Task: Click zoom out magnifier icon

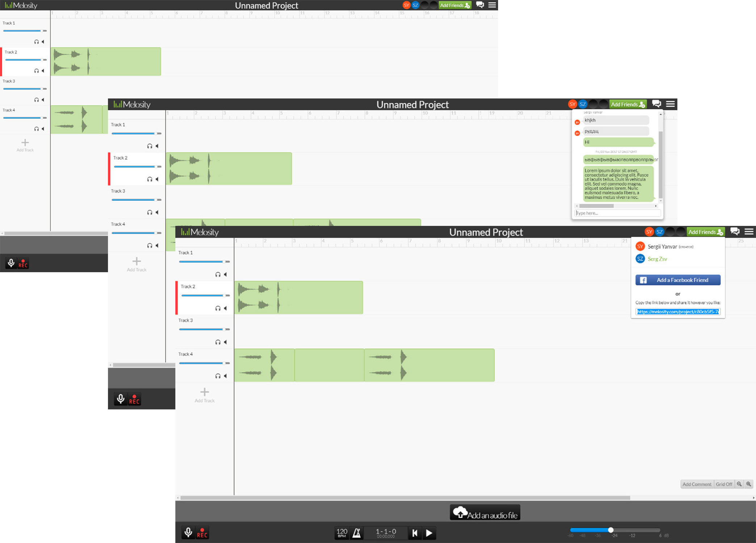Action: 739,484
